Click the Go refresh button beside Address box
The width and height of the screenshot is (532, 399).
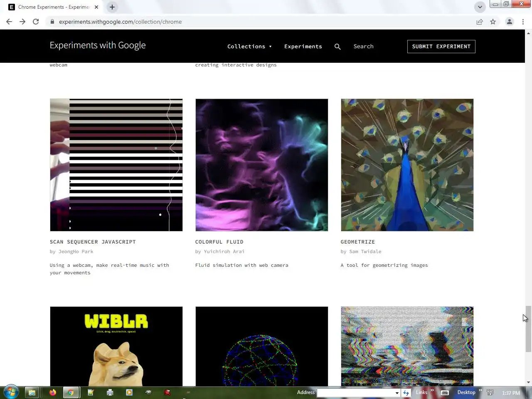tap(406, 392)
